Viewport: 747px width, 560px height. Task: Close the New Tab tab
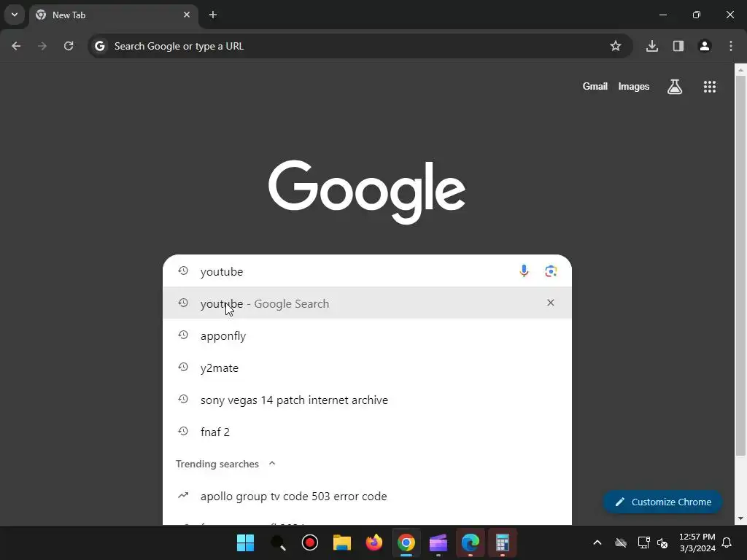tap(187, 15)
